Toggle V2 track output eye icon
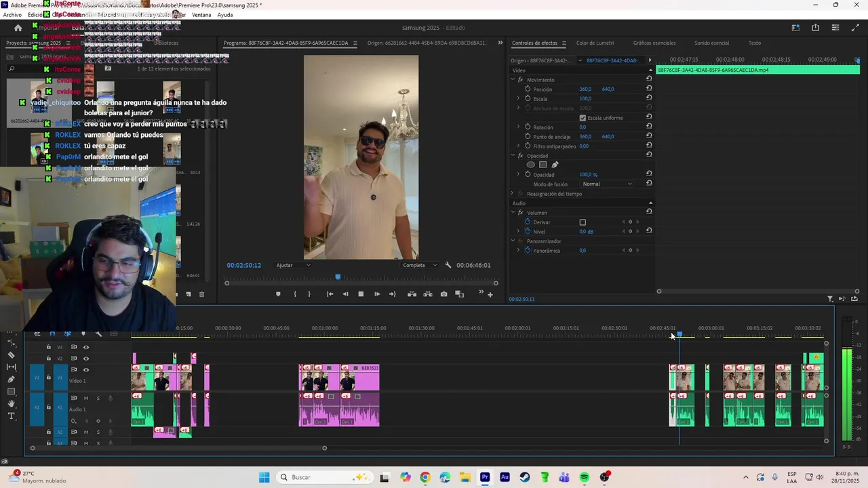868x488 pixels. click(x=85, y=358)
